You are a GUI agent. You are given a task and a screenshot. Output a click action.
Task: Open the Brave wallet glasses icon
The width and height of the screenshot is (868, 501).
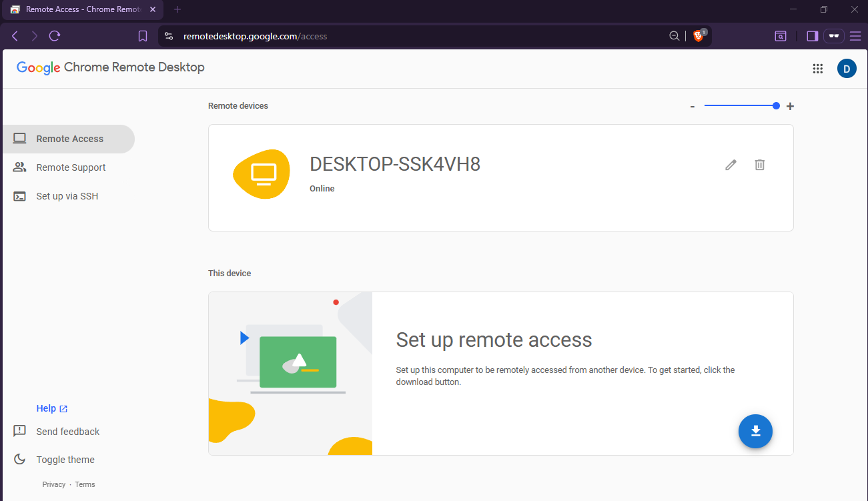click(834, 36)
